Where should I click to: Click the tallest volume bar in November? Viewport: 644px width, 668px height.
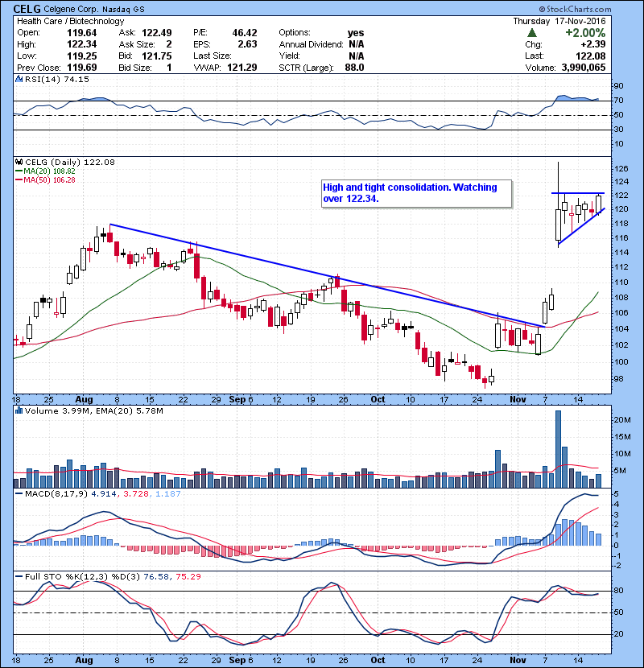559,449
